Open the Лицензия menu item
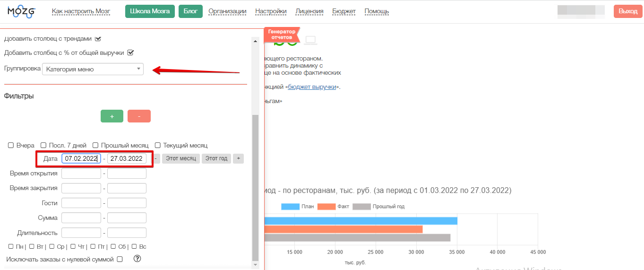 click(x=309, y=11)
